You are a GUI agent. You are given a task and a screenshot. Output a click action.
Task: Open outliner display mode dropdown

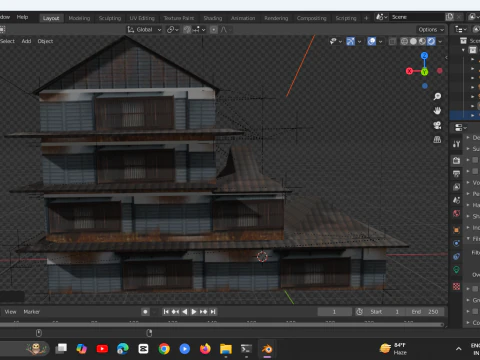coord(461,30)
